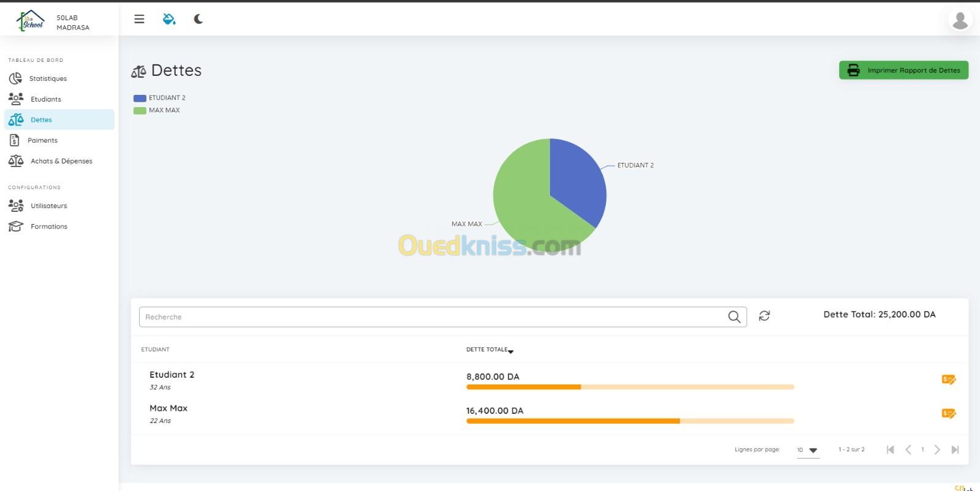Refresh the debts table
The image size is (980, 491).
coord(764,316)
